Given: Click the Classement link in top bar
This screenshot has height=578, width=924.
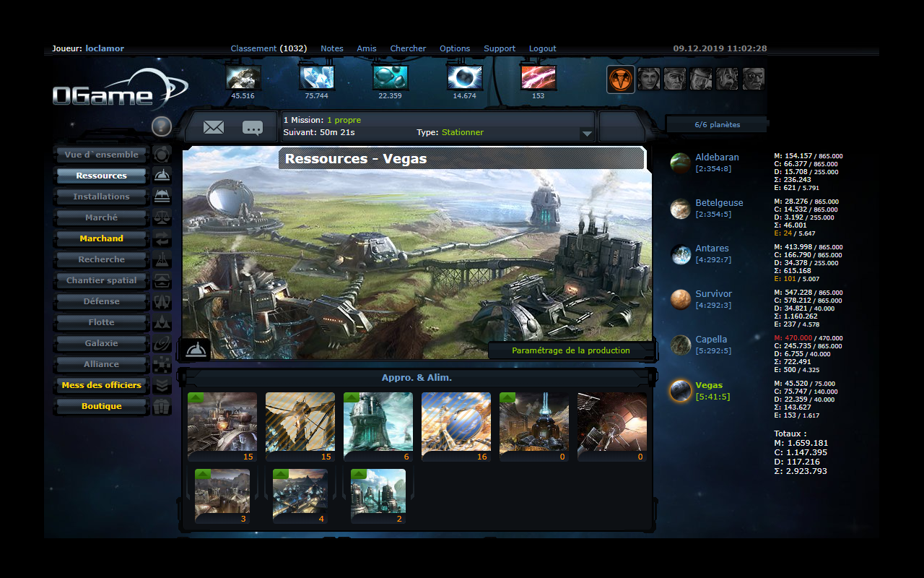Looking at the screenshot, I should pos(253,48).
